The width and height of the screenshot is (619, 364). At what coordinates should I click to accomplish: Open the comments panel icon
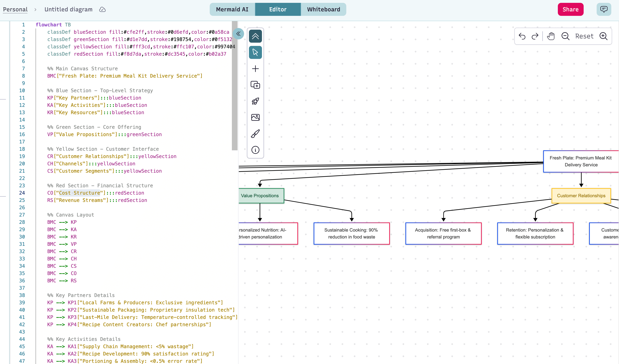tap(604, 9)
